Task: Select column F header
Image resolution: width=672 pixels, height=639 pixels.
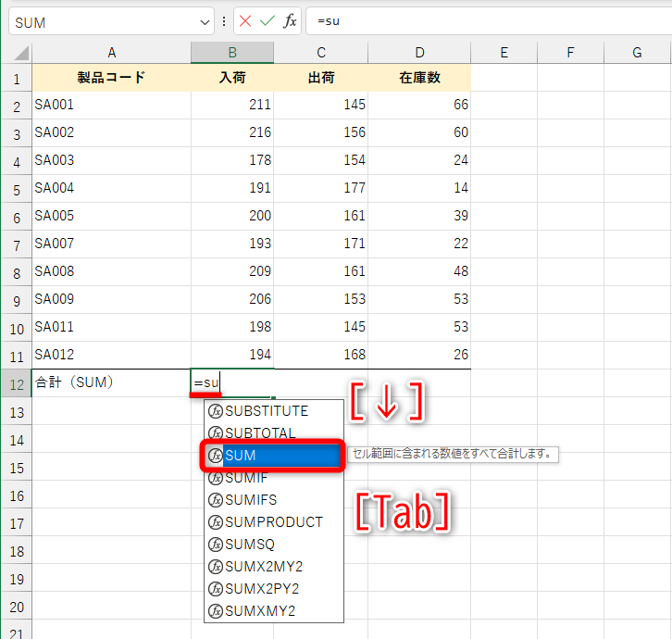Action: 570,53
